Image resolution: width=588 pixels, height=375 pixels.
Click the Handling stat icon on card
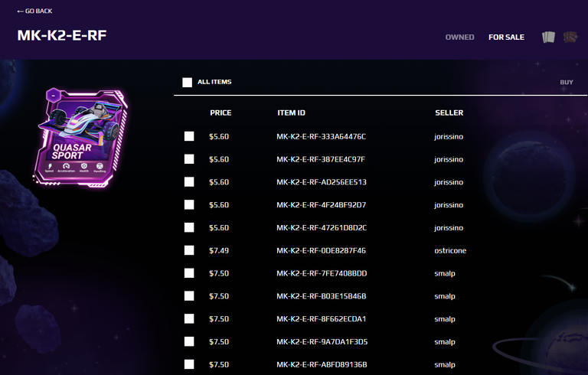tap(100, 166)
